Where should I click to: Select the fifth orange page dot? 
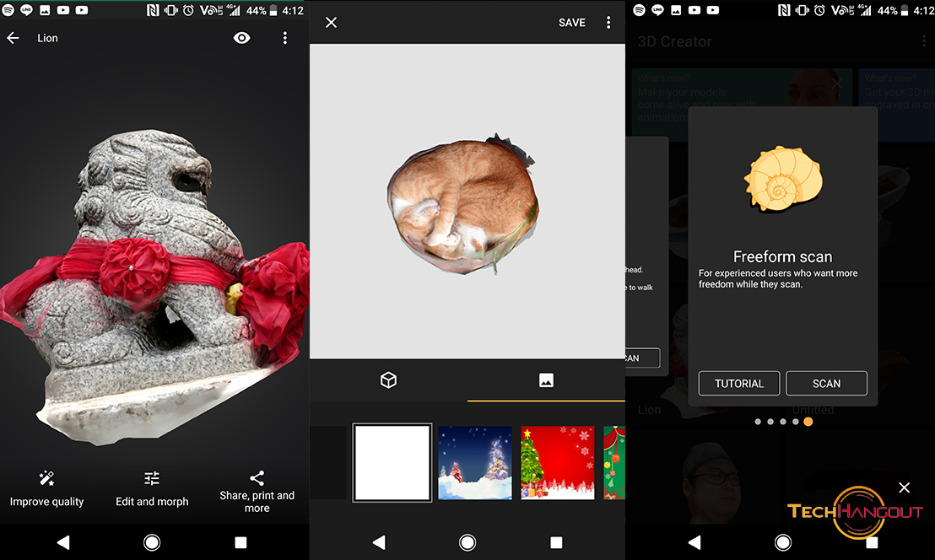pyautogui.click(x=808, y=422)
